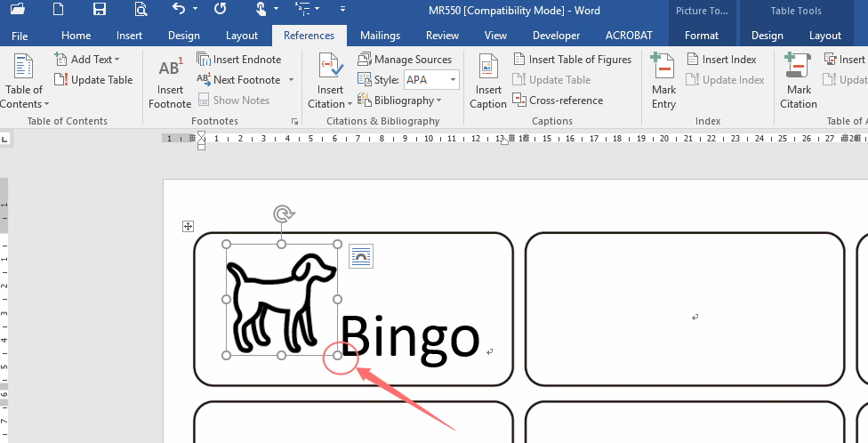Switch to the Mailings tab
The width and height of the screenshot is (868, 443).
click(380, 36)
